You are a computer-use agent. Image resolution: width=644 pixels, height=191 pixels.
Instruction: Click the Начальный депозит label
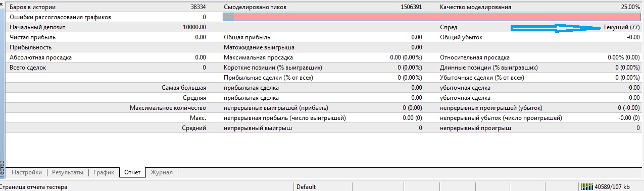[x=37, y=27]
